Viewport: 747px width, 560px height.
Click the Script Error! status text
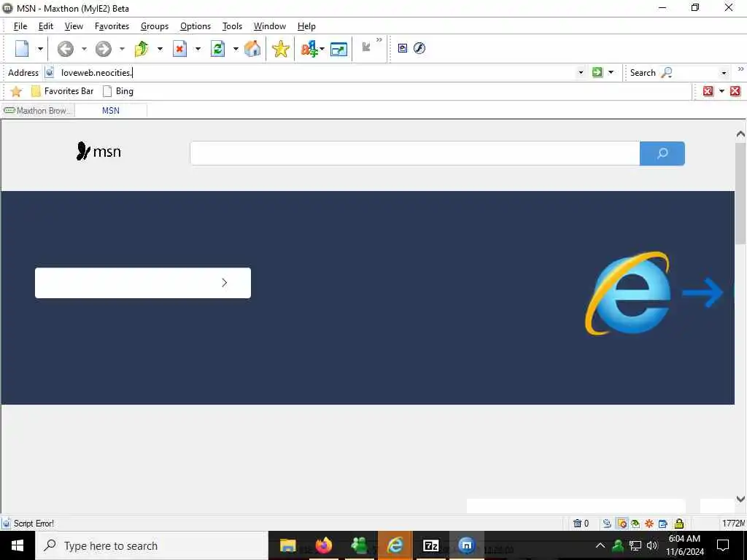(34, 524)
